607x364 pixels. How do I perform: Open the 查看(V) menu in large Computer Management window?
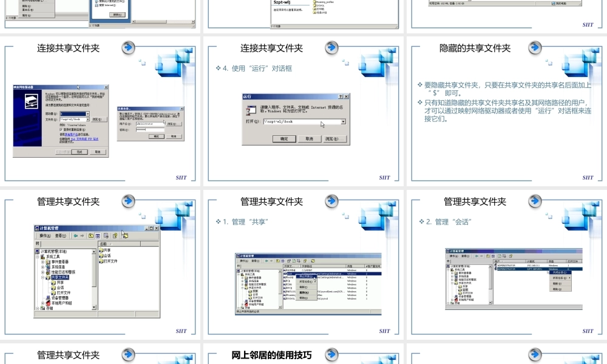pyautogui.click(x=60, y=235)
